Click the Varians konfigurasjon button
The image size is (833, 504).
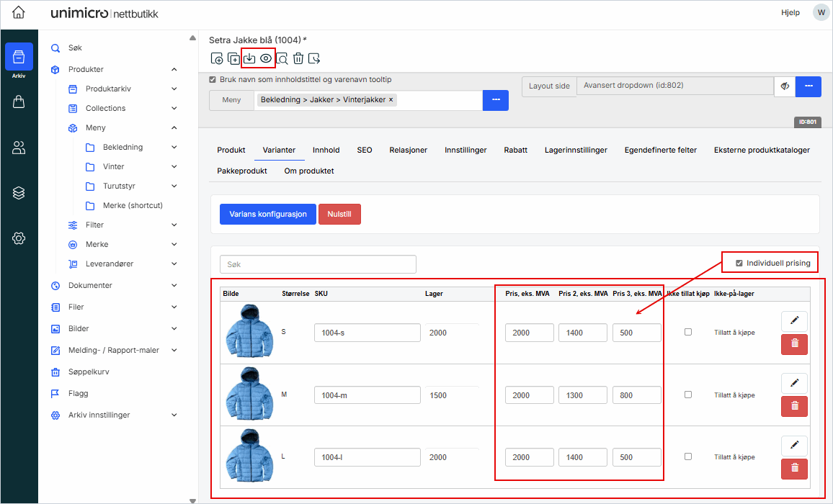pyautogui.click(x=267, y=215)
